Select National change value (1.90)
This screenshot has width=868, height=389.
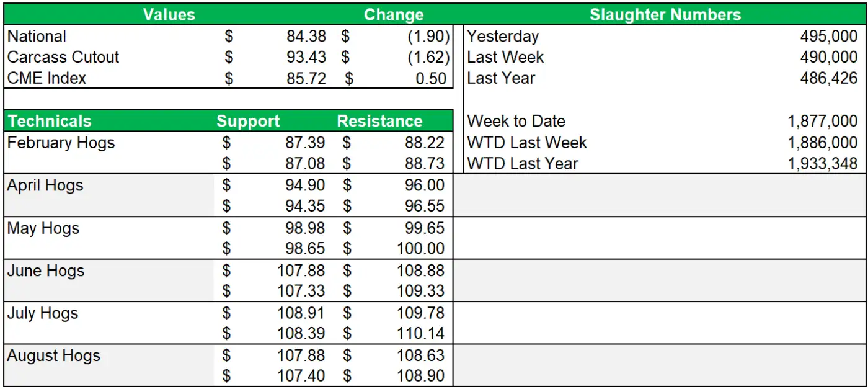[x=428, y=37]
